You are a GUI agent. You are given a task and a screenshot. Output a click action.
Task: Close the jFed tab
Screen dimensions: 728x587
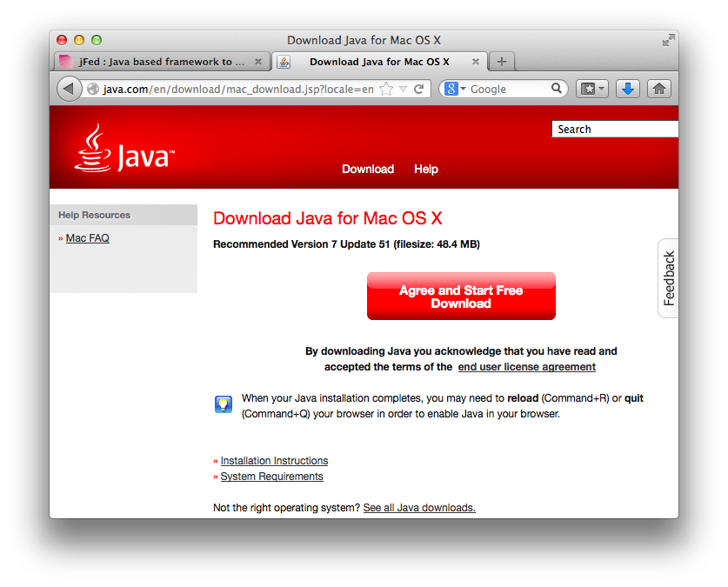[258, 61]
